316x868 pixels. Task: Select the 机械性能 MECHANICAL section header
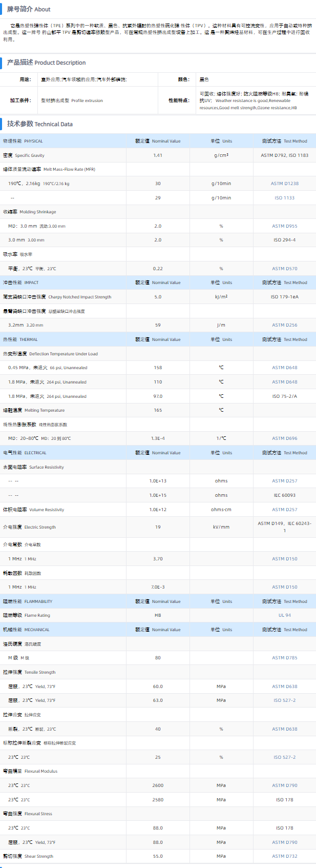pyautogui.click(x=26, y=630)
